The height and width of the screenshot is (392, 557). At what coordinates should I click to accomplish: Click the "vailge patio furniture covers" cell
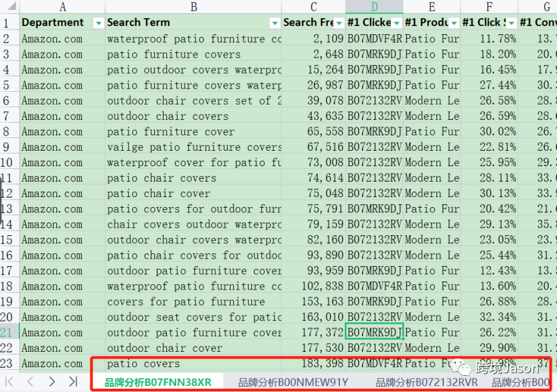(x=194, y=147)
